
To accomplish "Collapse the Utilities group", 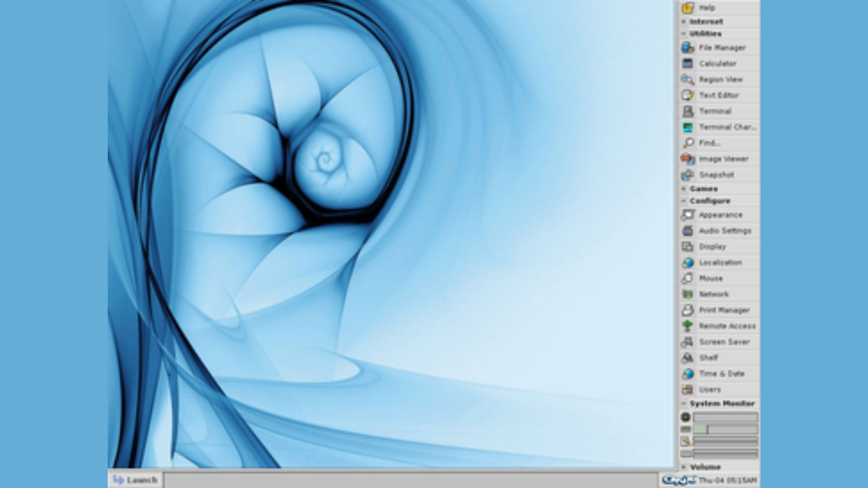I will click(705, 34).
